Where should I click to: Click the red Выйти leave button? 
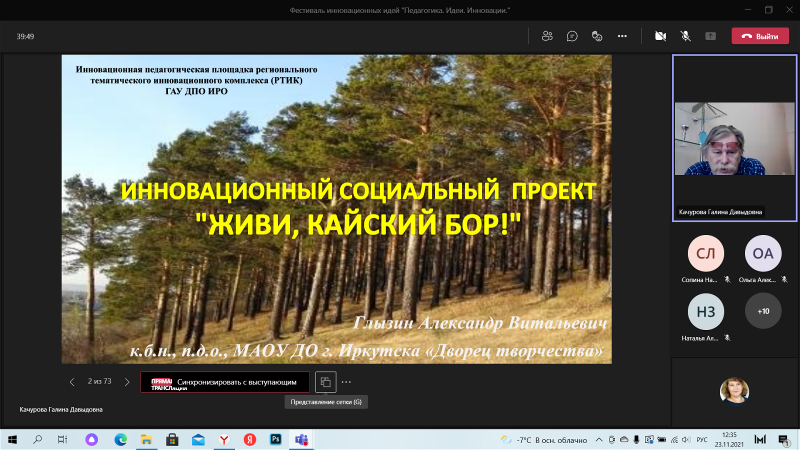pyautogui.click(x=760, y=36)
